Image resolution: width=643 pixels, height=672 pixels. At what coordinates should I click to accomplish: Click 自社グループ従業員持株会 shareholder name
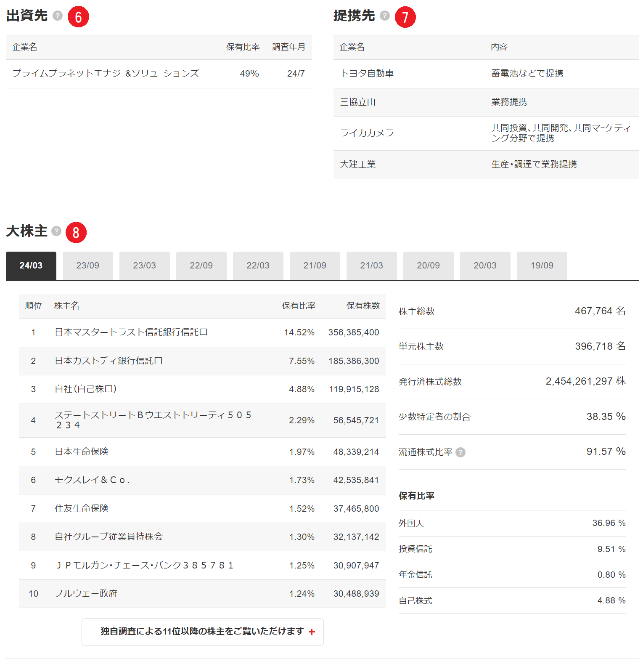point(108,537)
